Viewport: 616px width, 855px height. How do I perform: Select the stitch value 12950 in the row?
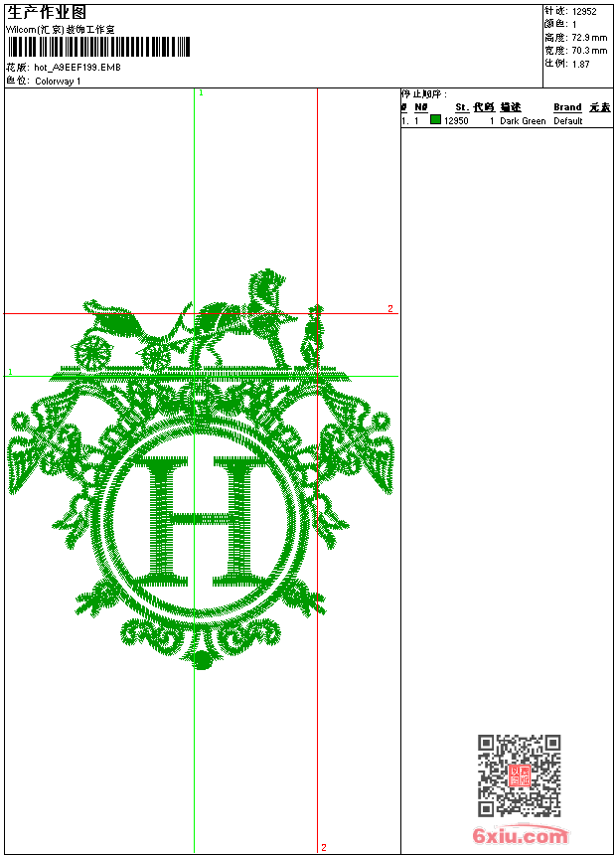click(x=456, y=121)
